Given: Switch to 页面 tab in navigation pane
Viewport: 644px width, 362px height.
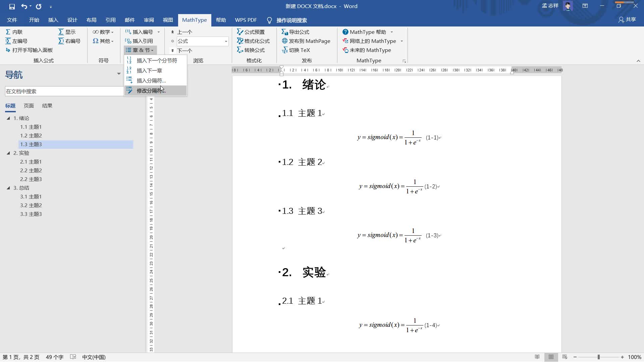Looking at the screenshot, I should coord(29,106).
